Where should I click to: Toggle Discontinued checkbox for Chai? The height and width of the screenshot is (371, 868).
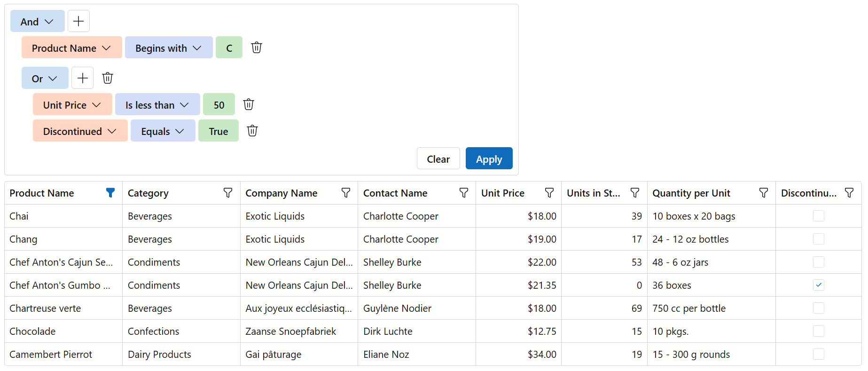click(x=819, y=216)
